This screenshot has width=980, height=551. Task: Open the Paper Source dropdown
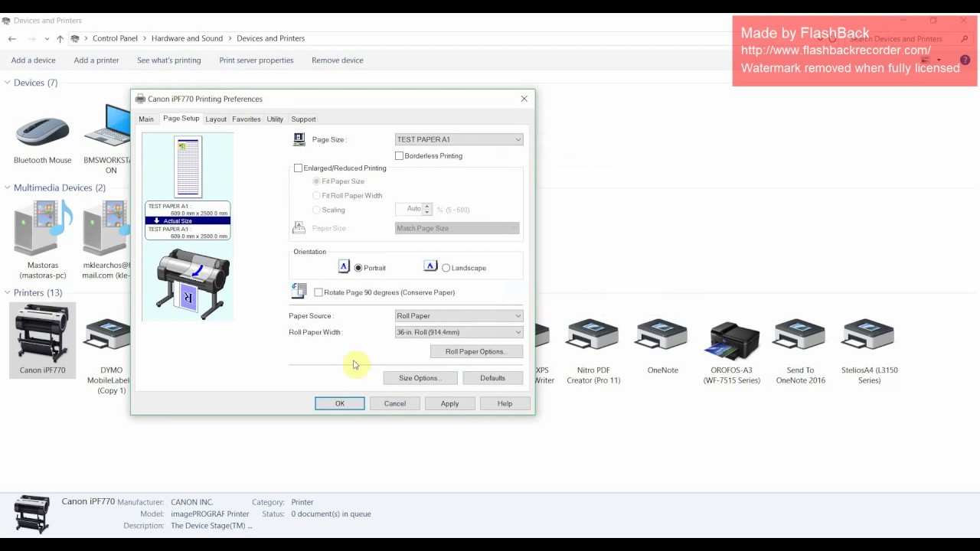click(x=459, y=315)
